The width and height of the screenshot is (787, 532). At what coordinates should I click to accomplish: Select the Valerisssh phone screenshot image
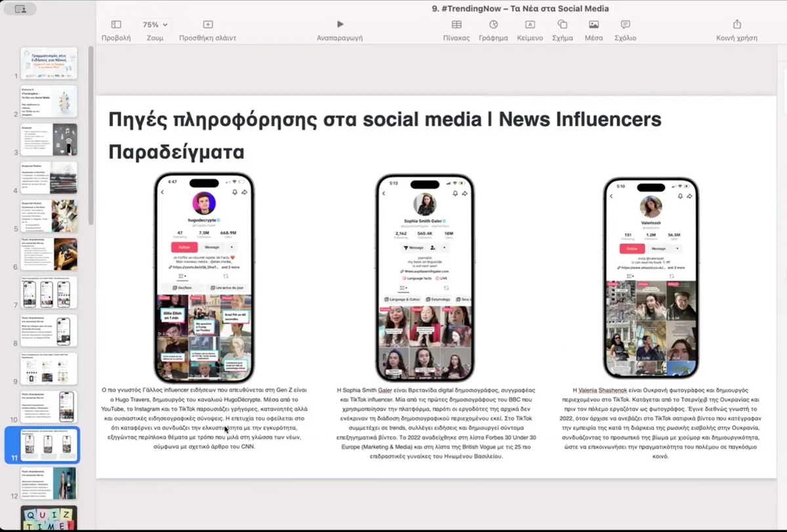pos(651,278)
